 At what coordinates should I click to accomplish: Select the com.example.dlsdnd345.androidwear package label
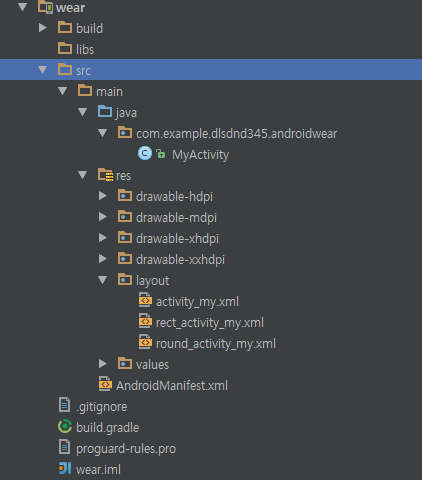pos(236,134)
